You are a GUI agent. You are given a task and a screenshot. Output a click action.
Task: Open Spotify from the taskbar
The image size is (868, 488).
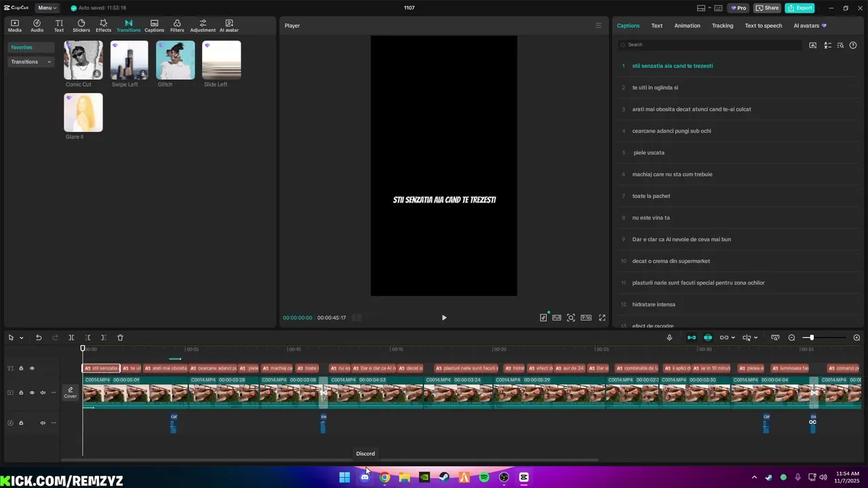point(484,477)
